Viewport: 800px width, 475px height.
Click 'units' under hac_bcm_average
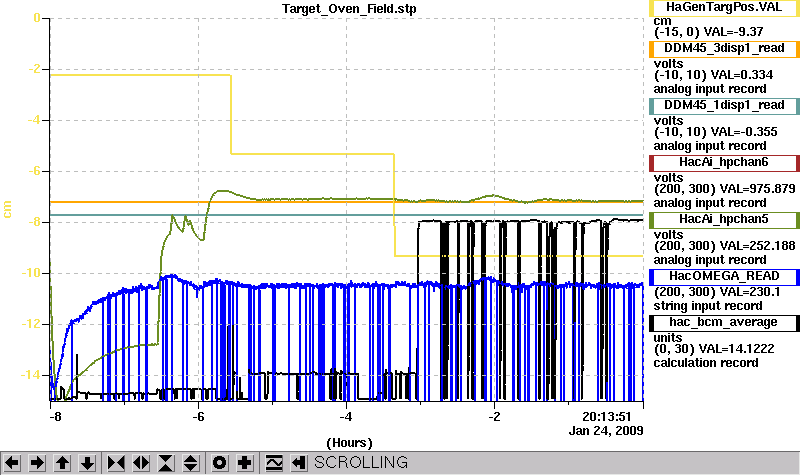pos(667,338)
